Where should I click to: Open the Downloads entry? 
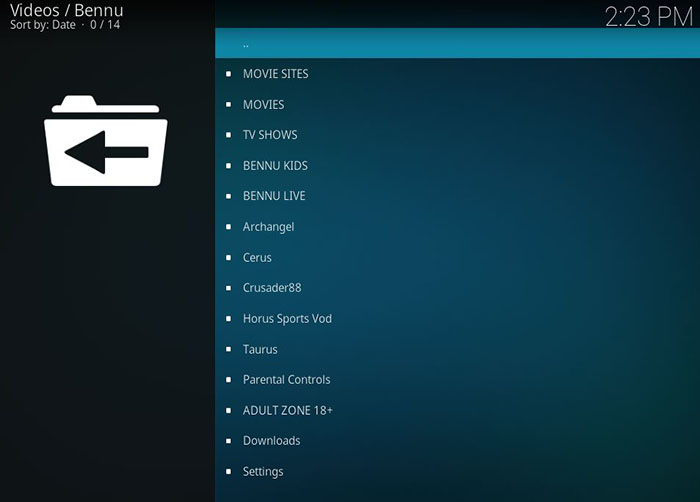tap(457, 441)
